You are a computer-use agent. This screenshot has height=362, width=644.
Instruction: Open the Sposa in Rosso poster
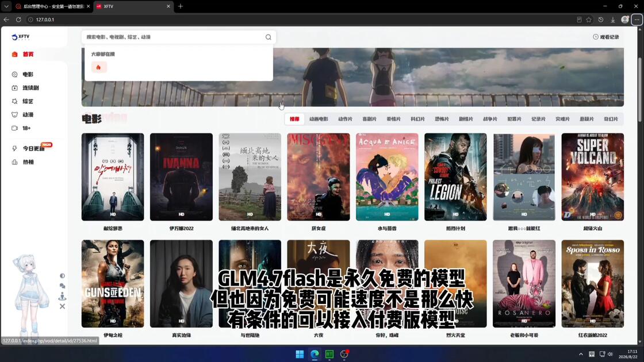593,284
